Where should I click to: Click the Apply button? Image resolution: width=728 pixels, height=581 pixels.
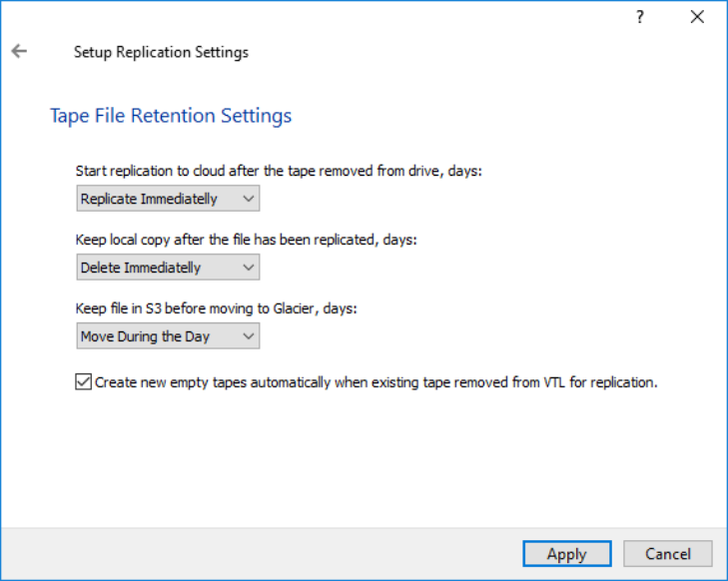[567, 554]
